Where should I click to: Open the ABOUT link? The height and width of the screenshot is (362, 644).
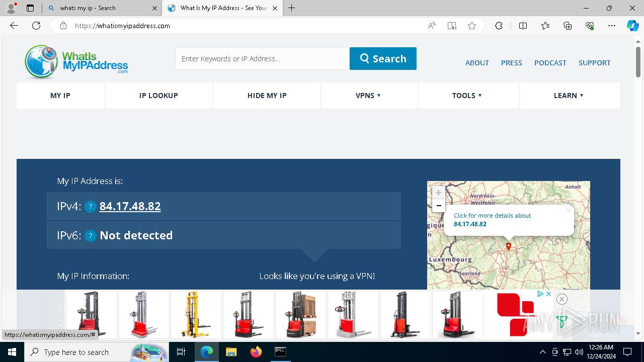coord(477,63)
